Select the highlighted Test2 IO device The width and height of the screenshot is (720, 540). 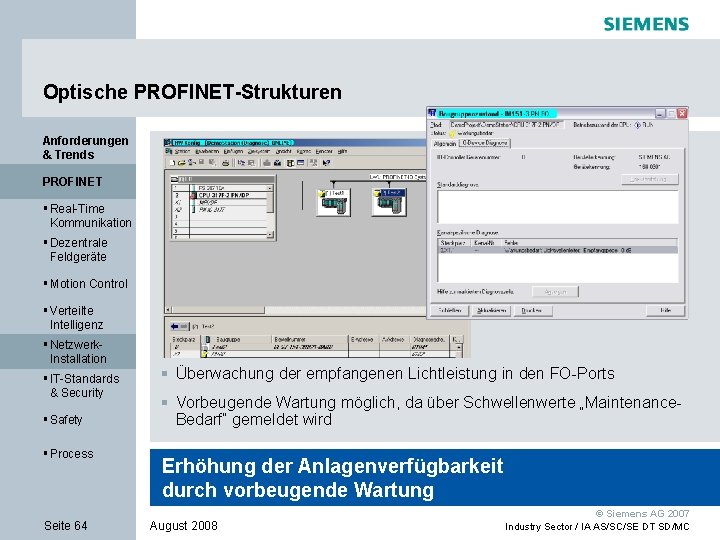click(389, 202)
